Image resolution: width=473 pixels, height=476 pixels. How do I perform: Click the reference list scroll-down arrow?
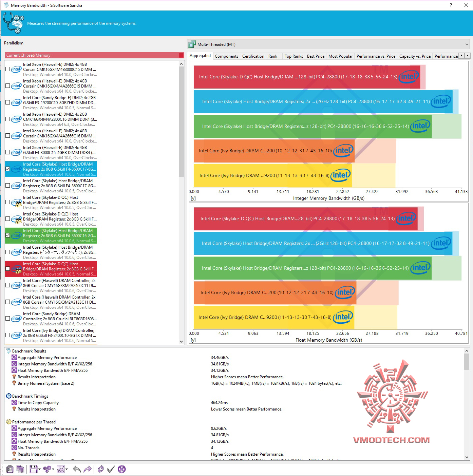click(181, 342)
